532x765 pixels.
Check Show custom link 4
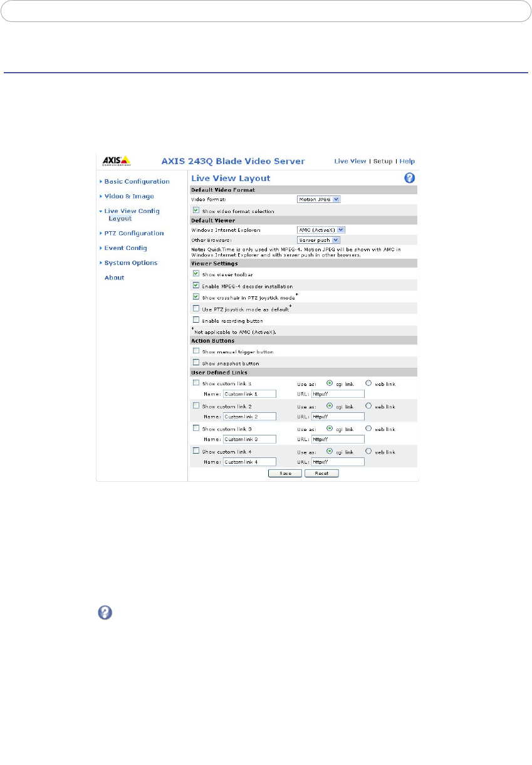tap(196, 450)
